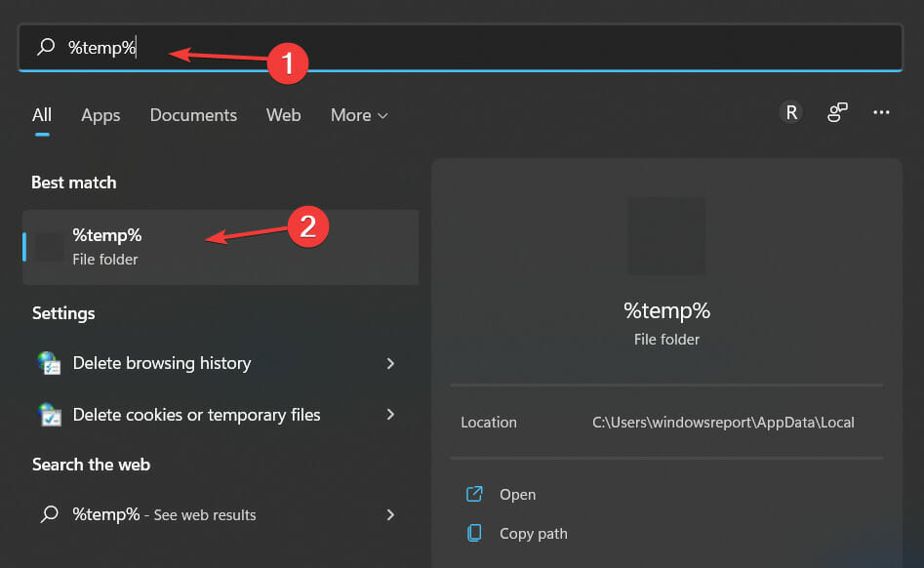Switch to the Documents tab
This screenshot has height=568, width=924.
pos(193,115)
